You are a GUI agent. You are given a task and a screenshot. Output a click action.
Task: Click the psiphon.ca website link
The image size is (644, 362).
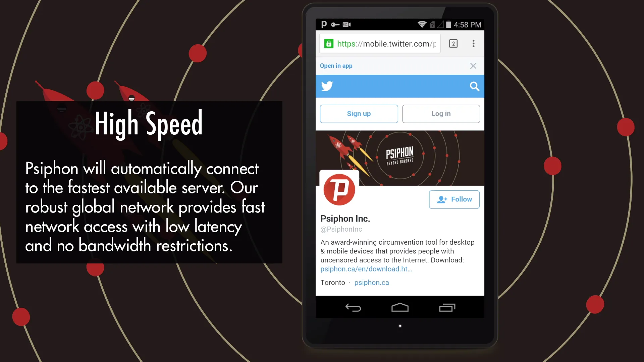[371, 282]
